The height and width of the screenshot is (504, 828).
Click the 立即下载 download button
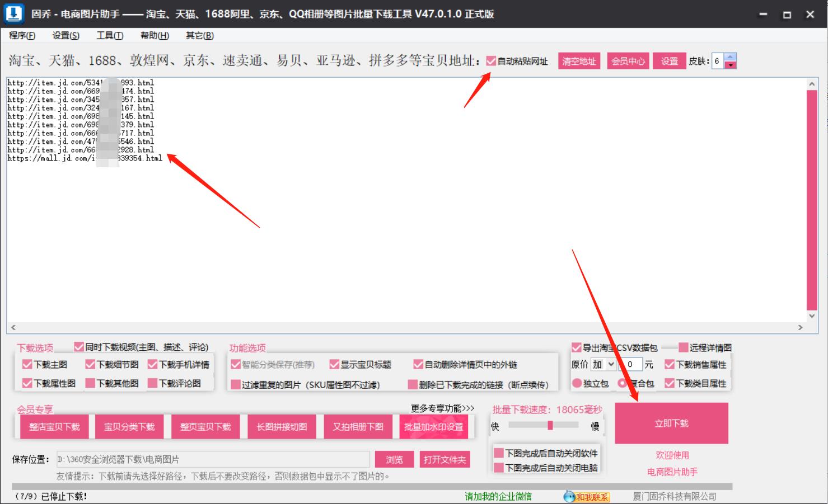click(x=671, y=423)
